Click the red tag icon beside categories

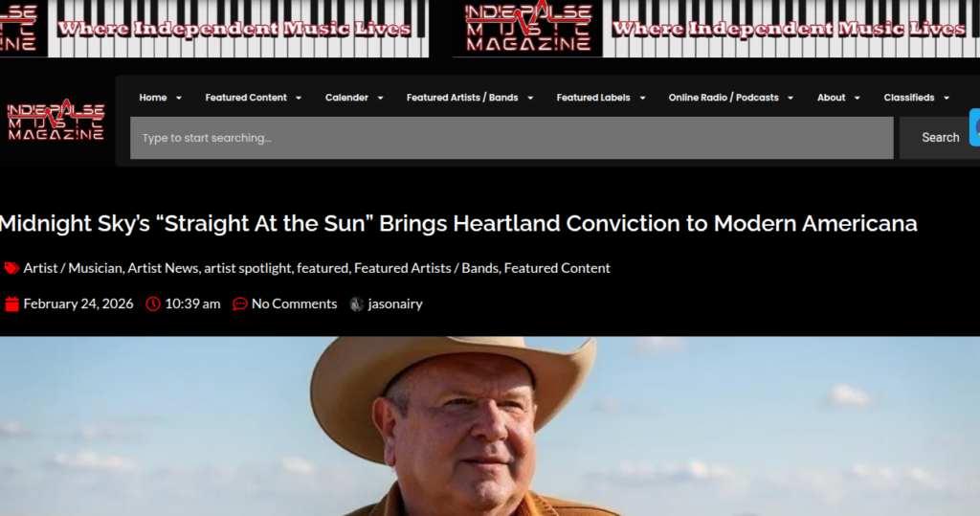(x=11, y=269)
